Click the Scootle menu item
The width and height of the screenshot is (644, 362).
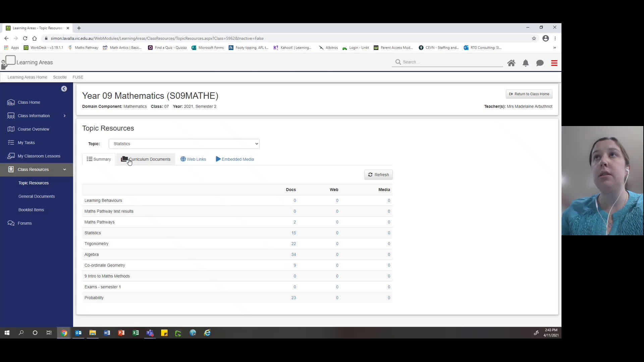pyautogui.click(x=59, y=77)
